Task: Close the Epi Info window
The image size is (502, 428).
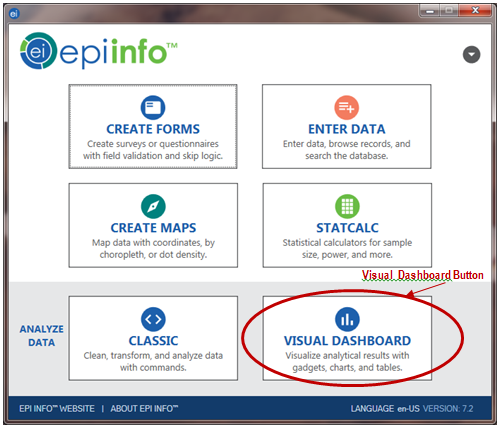Action: [x=475, y=11]
